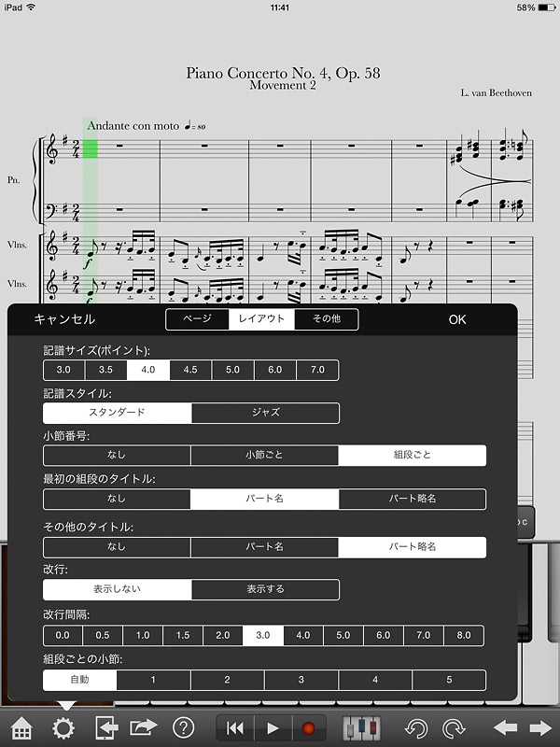Click the undo arrow icon
The width and height of the screenshot is (560, 747).
tap(417, 728)
